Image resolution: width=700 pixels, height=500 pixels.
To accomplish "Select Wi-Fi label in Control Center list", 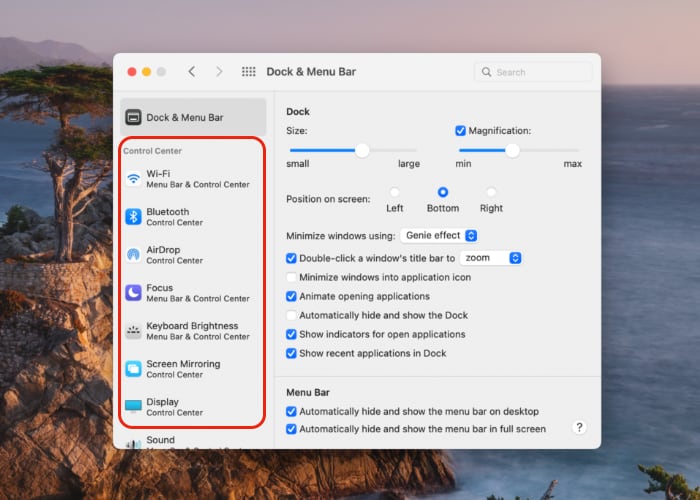I will 158,174.
